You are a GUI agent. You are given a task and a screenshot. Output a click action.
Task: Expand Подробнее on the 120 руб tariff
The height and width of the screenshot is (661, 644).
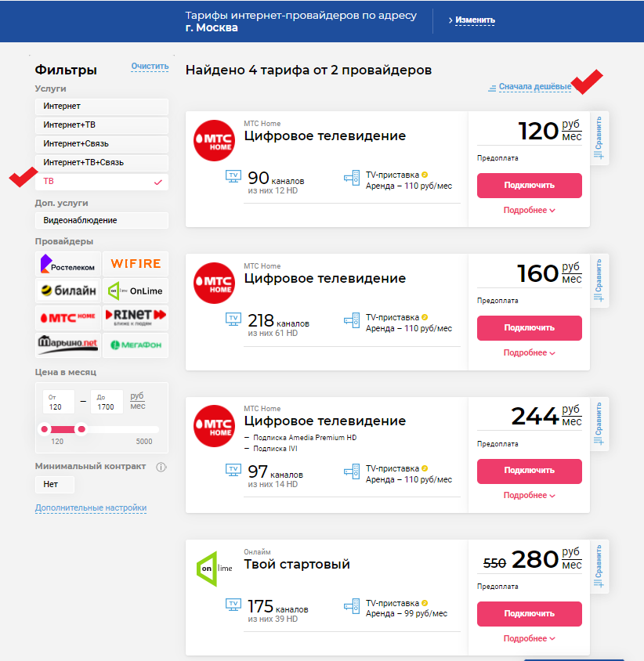[529, 210]
